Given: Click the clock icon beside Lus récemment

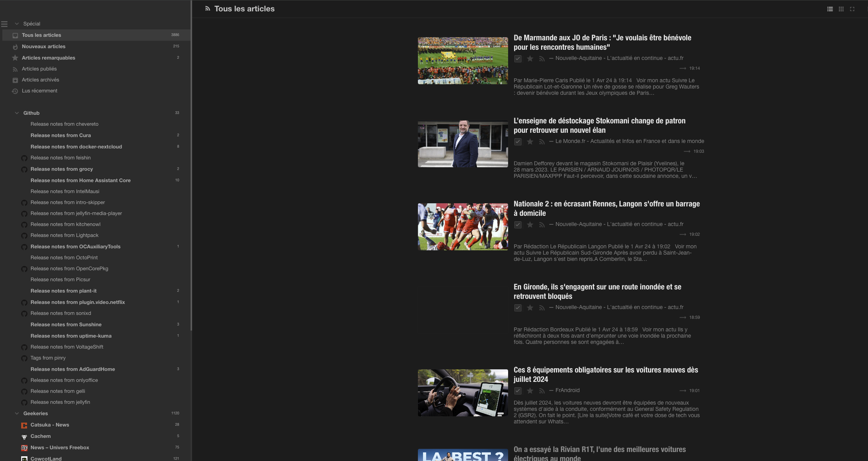Looking at the screenshot, I should pos(15,90).
